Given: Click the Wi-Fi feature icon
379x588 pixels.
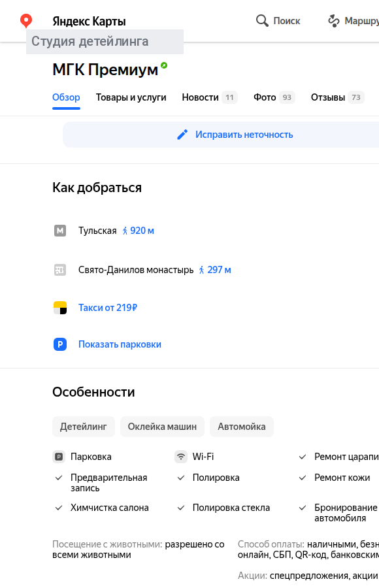Looking at the screenshot, I should click(x=181, y=457).
